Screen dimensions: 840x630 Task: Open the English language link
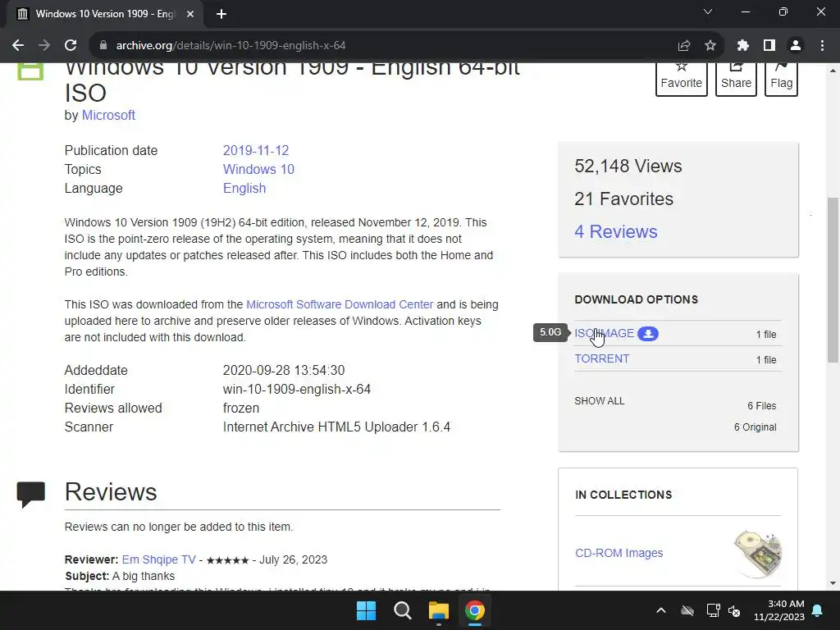pyautogui.click(x=244, y=188)
